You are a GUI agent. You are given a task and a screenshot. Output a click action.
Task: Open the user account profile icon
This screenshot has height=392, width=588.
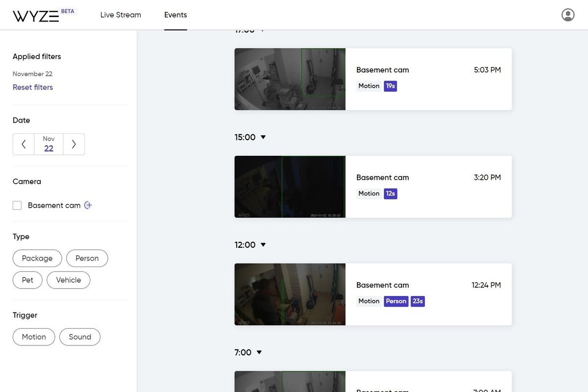click(568, 15)
